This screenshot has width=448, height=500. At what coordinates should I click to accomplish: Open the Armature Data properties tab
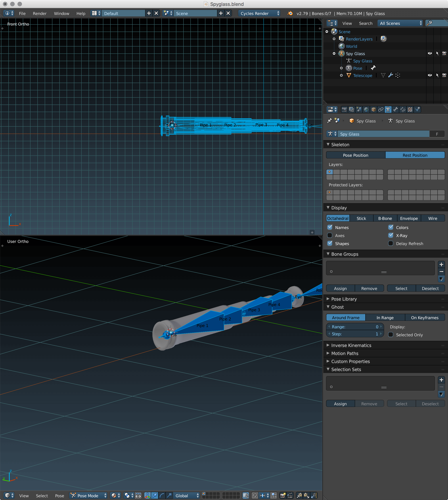(x=388, y=109)
